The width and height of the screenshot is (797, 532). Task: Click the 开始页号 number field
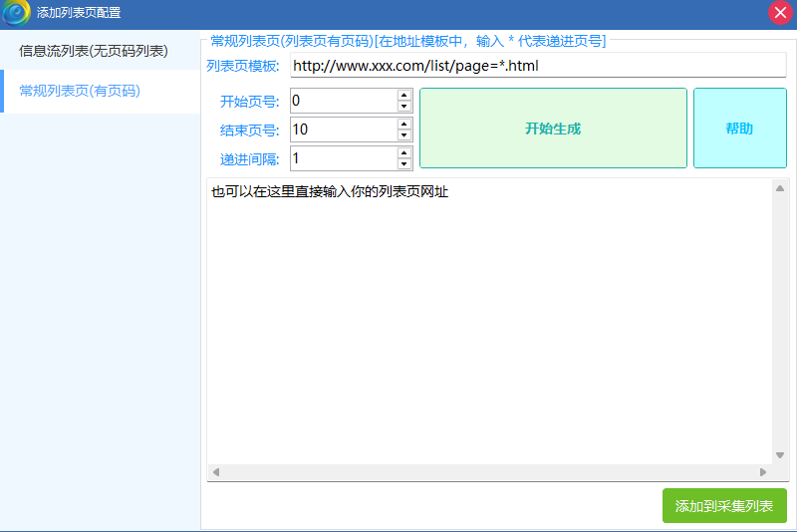tap(343, 101)
